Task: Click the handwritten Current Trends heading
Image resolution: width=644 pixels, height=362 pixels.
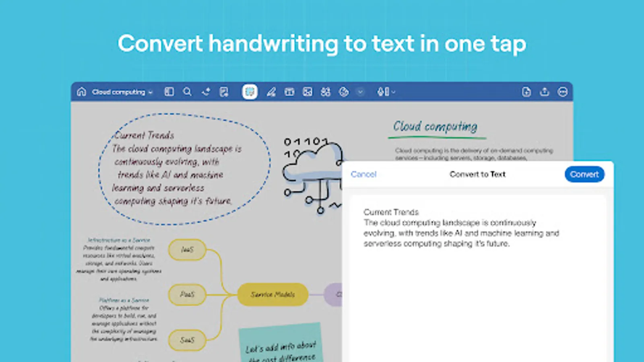Action: coord(144,135)
